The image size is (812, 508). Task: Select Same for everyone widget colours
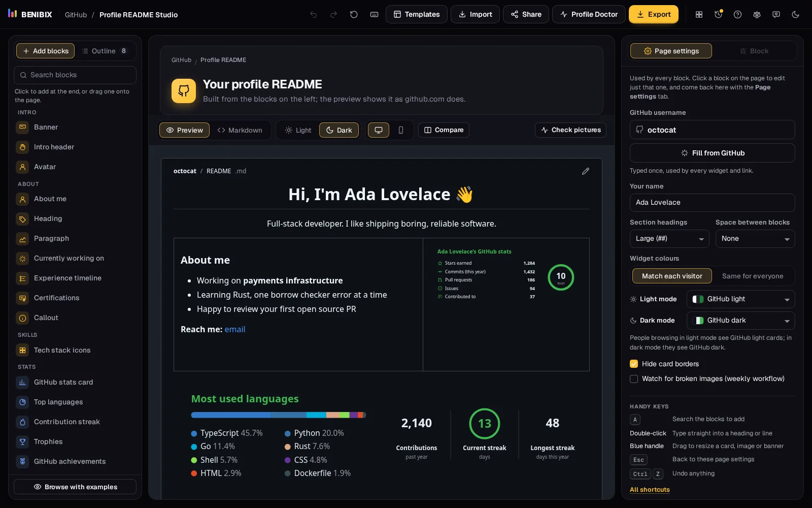click(753, 276)
